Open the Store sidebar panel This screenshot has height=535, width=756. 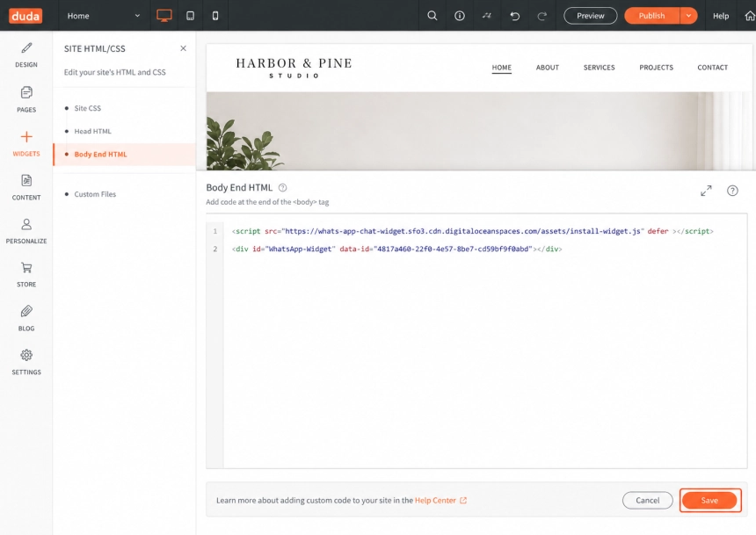pos(26,275)
